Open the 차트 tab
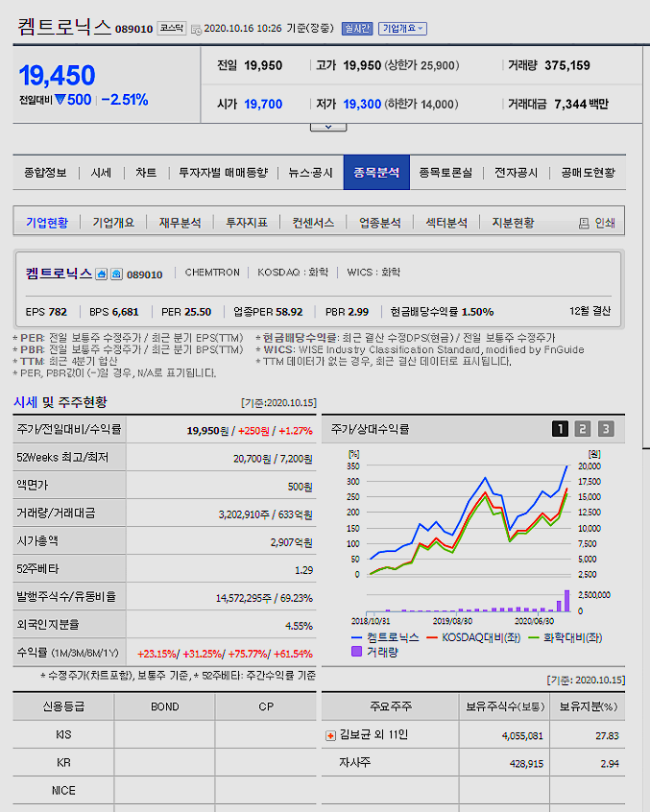Viewport: 650px width, 812px height. 146,173
